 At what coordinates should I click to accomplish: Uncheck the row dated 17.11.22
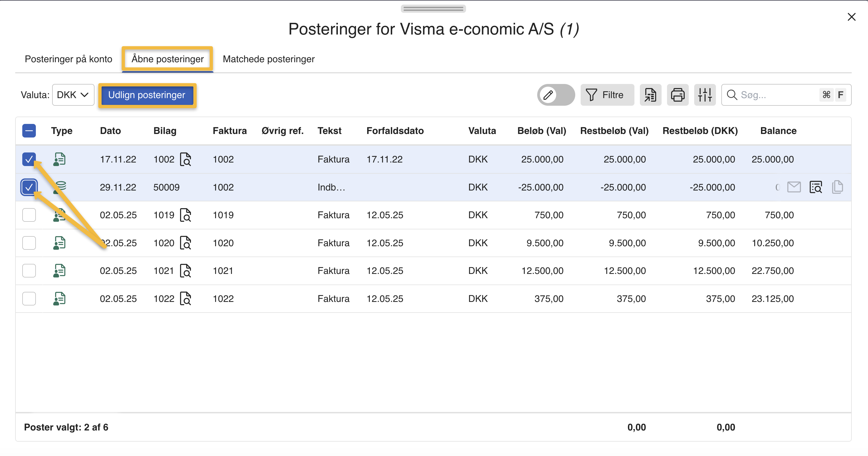pos(29,159)
